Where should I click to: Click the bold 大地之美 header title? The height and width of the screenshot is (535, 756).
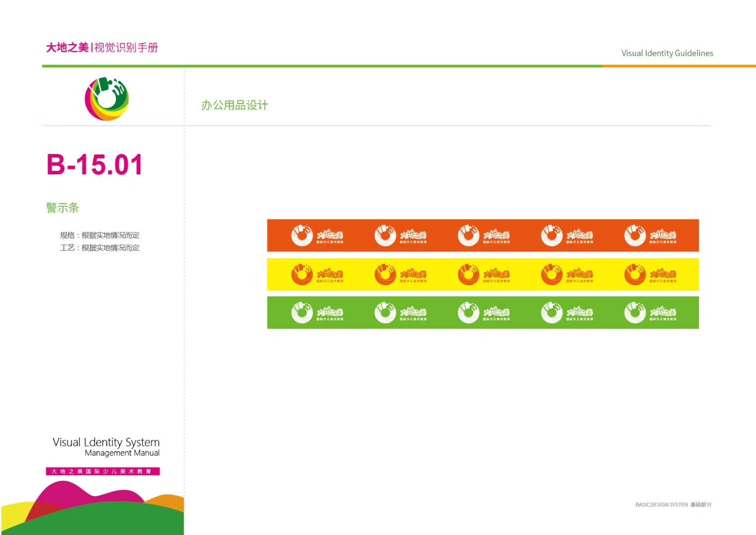pos(67,48)
